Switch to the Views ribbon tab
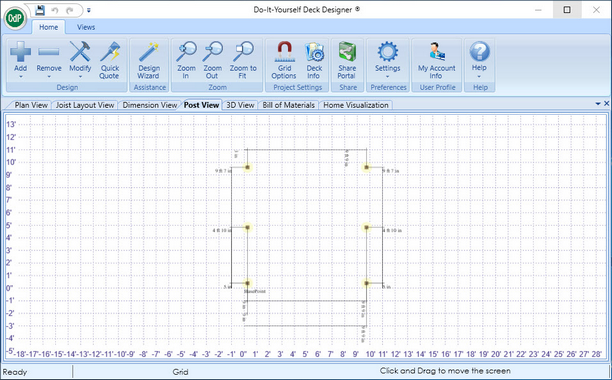 pos(86,27)
